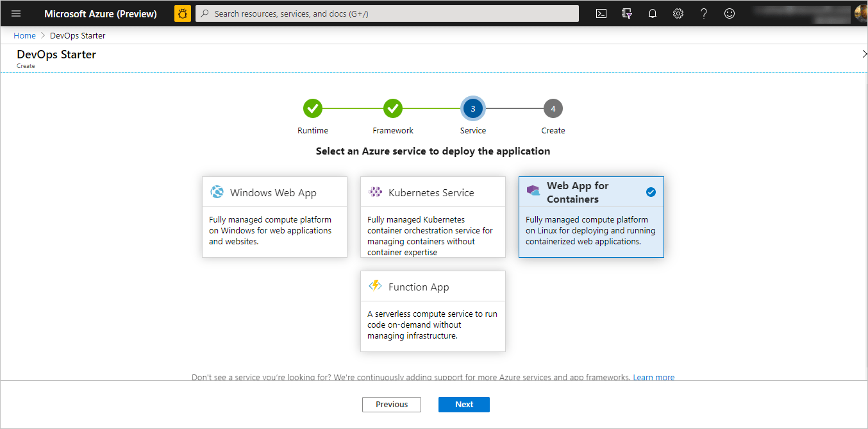Open the account avatar menu
This screenshot has width=868, height=429.
point(860,13)
